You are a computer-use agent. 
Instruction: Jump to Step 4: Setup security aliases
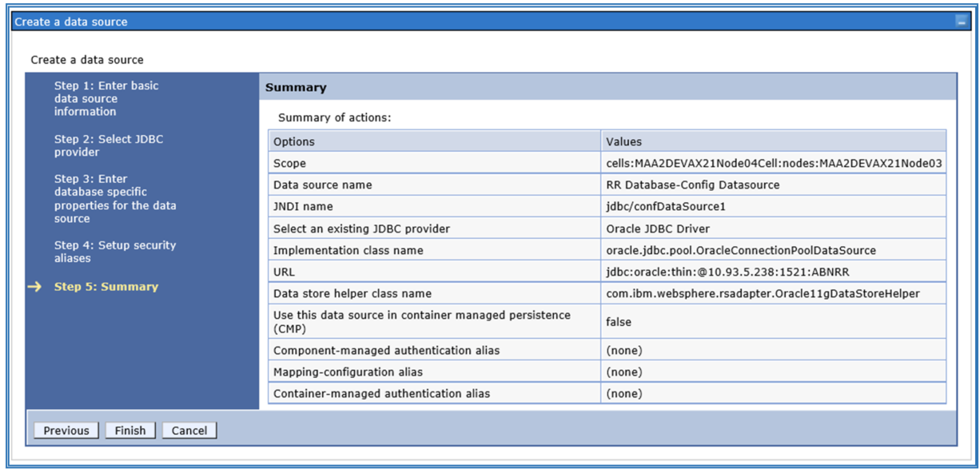115,252
